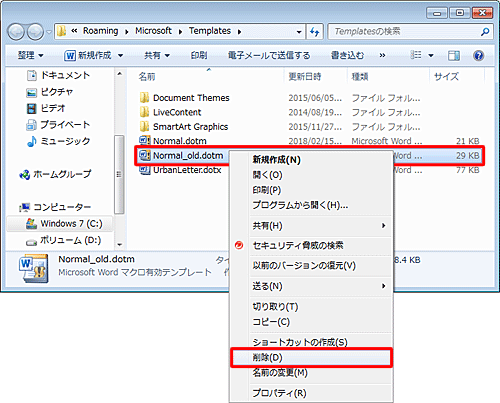Click the Forward navigation arrow button
Image resolution: width=500 pixels, height=403 pixels.
coord(35,32)
